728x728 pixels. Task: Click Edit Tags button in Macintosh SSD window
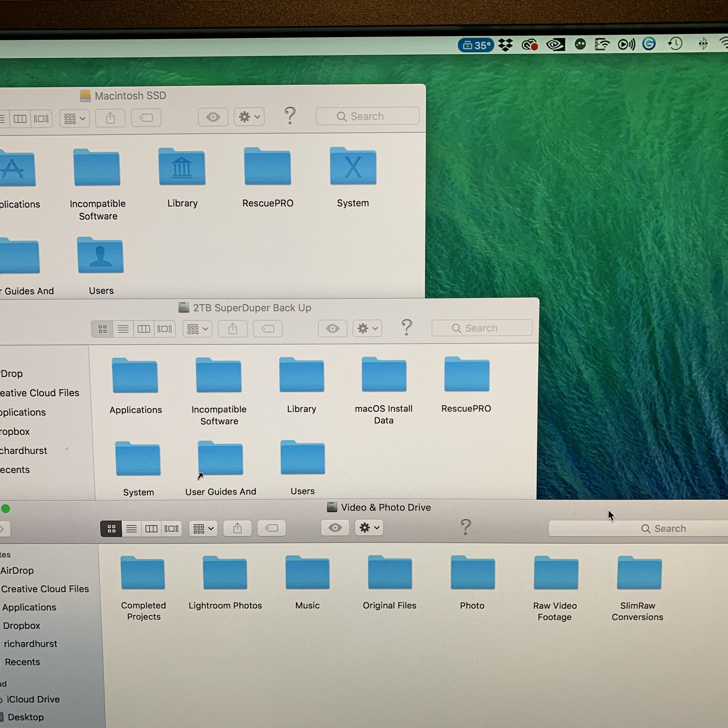pos(146,118)
